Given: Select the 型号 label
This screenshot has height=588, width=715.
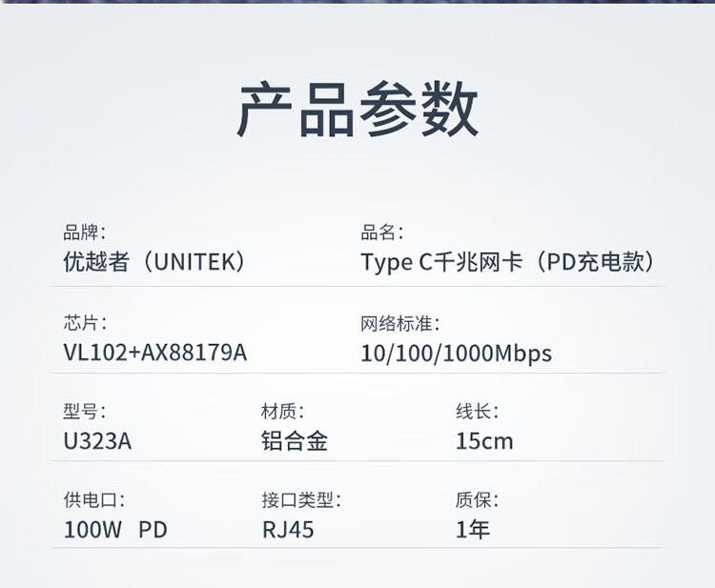Looking at the screenshot, I should tap(85, 412).
